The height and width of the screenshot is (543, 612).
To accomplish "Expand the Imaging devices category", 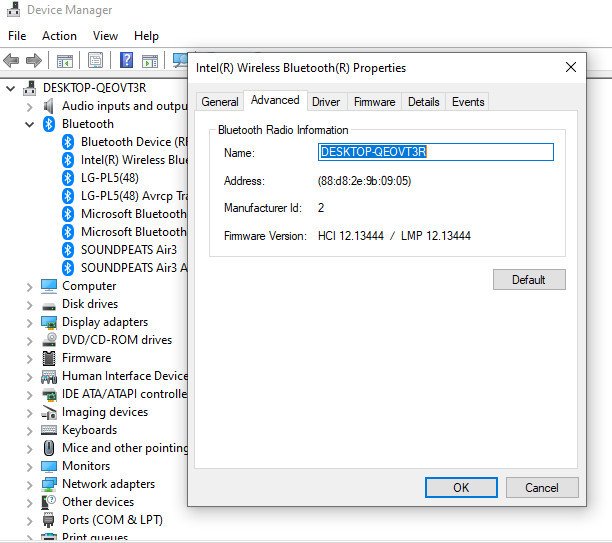I will [x=28, y=412].
